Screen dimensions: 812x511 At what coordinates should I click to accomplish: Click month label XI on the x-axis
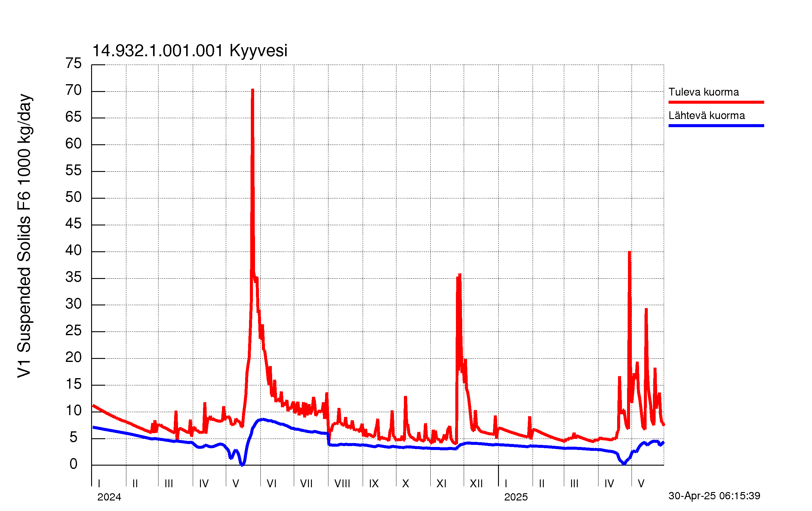coord(441,484)
